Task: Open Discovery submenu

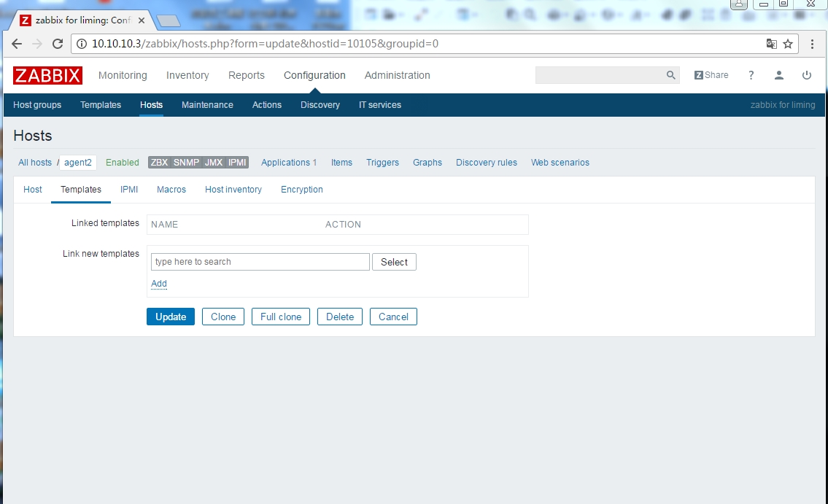Action: 320,105
